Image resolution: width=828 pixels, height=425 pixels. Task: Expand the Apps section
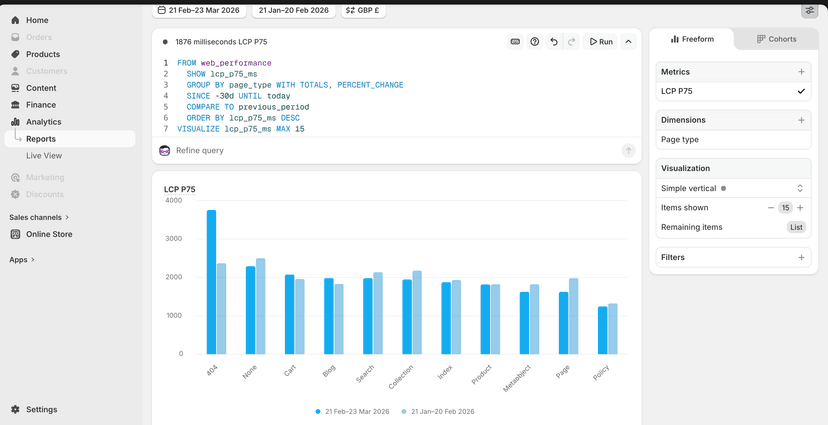[x=22, y=259]
